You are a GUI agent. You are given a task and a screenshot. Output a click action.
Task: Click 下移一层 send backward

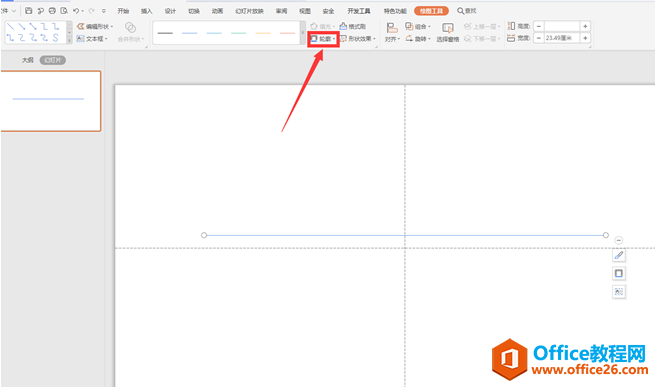click(482, 39)
